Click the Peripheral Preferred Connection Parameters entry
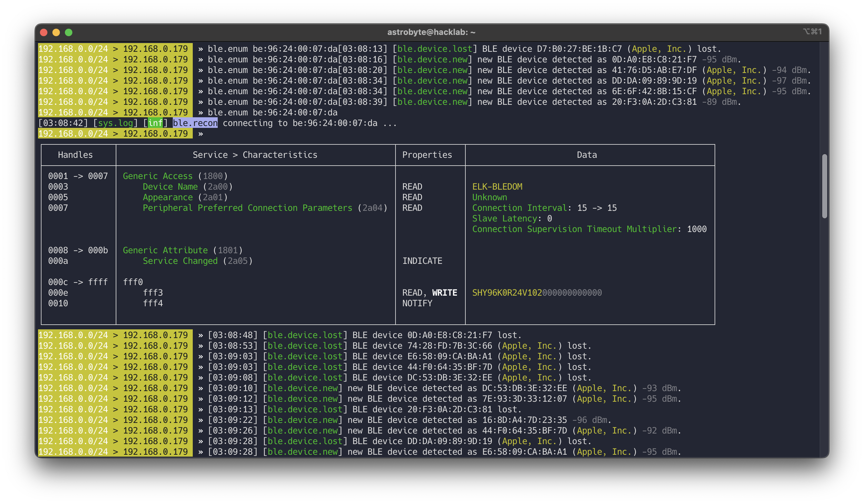 (x=247, y=208)
